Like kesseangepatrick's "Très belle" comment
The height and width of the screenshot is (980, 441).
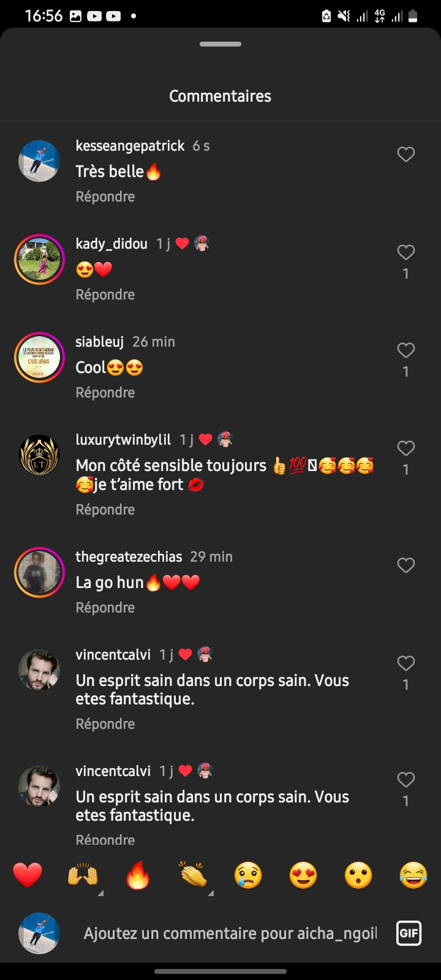click(406, 154)
